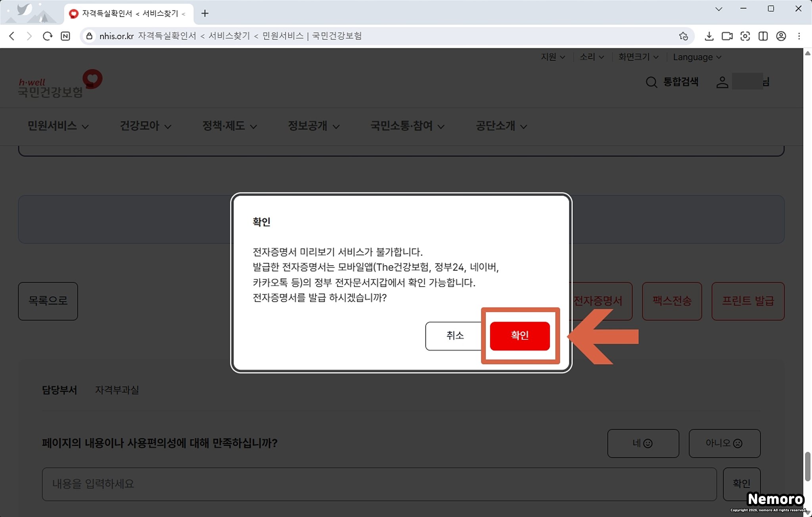Open the browser profile icon
Viewport: 812px width, 517px height.
pos(781,36)
